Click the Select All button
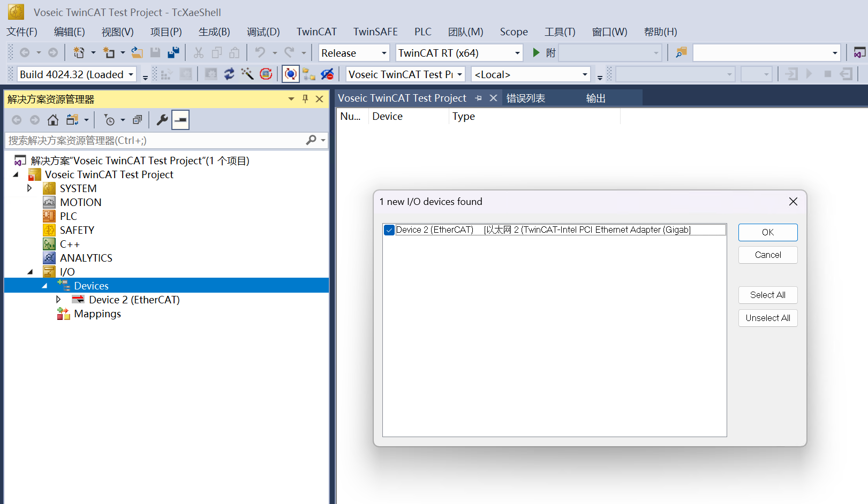Screen dimensions: 868x504 pos(768,295)
